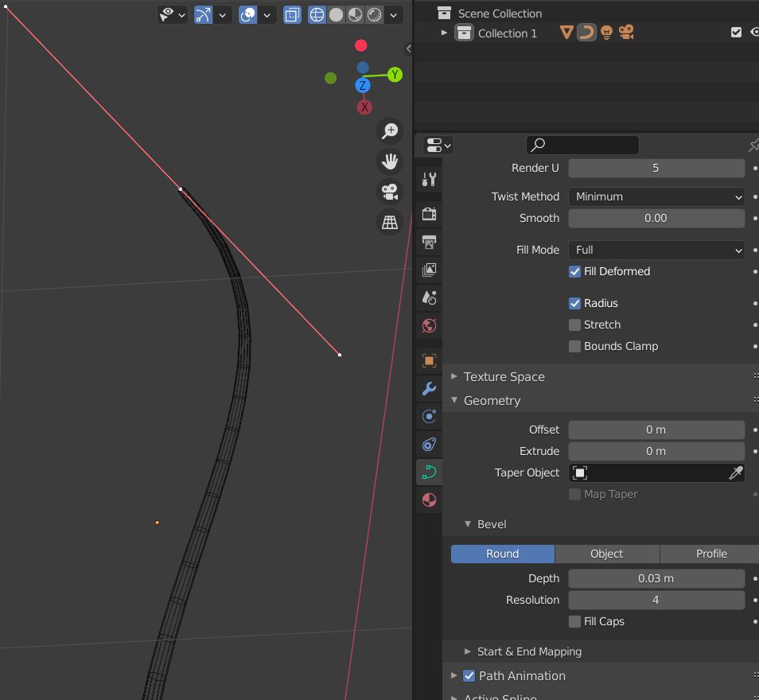
Task: Click the Extrude value field
Action: [656, 451]
